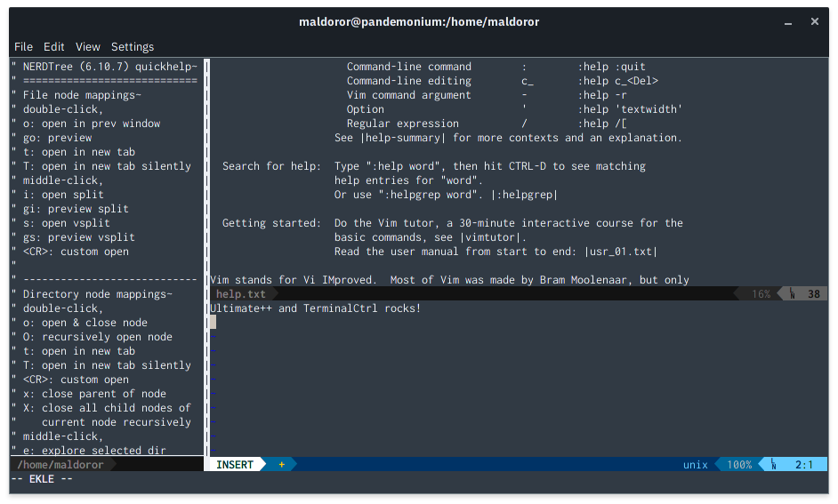Click the /home/maldoror NERDTree status bar

[x=60, y=465]
